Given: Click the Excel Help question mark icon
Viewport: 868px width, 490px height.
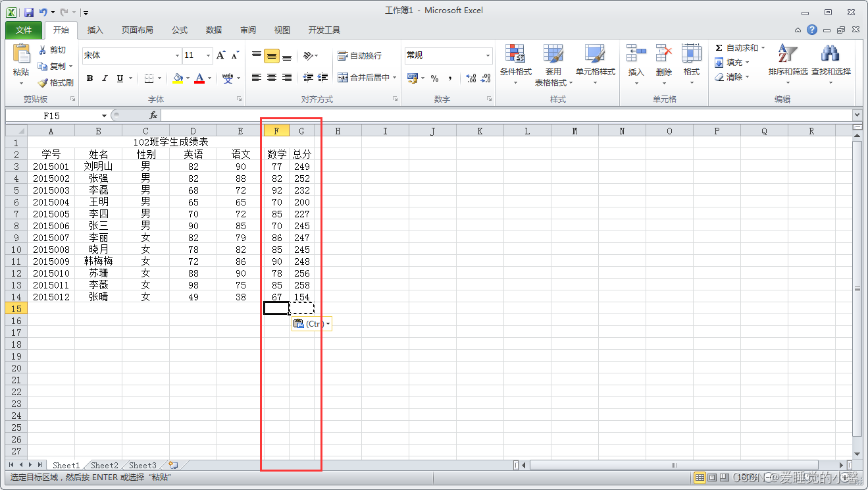Looking at the screenshot, I should pyautogui.click(x=812, y=30).
